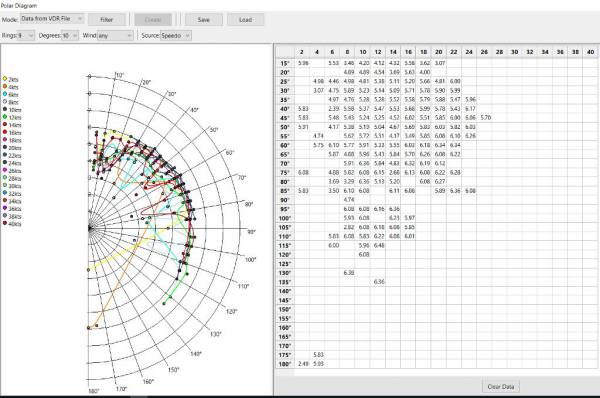The height and width of the screenshot is (398, 600).
Task: Select the 14kts legend entry
Action: [x=12, y=125]
